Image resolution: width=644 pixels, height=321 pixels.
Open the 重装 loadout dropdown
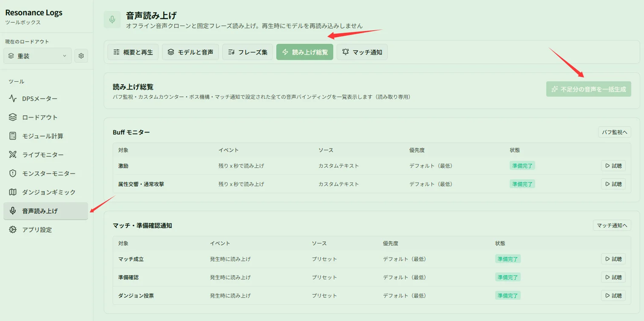pyautogui.click(x=37, y=56)
